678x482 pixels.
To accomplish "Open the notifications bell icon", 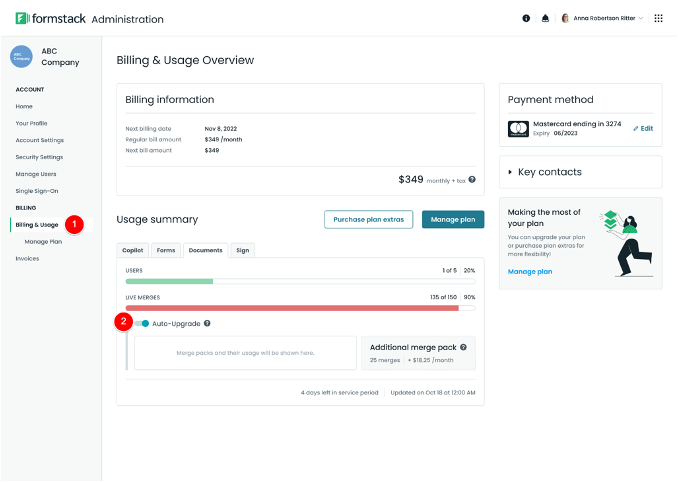I will [x=545, y=18].
